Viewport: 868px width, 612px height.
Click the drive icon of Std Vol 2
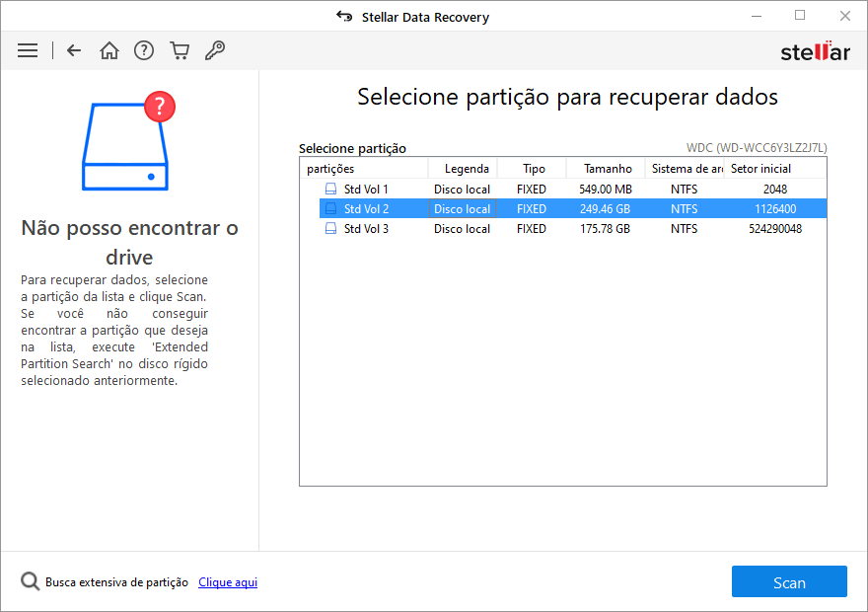click(x=330, y=209)
